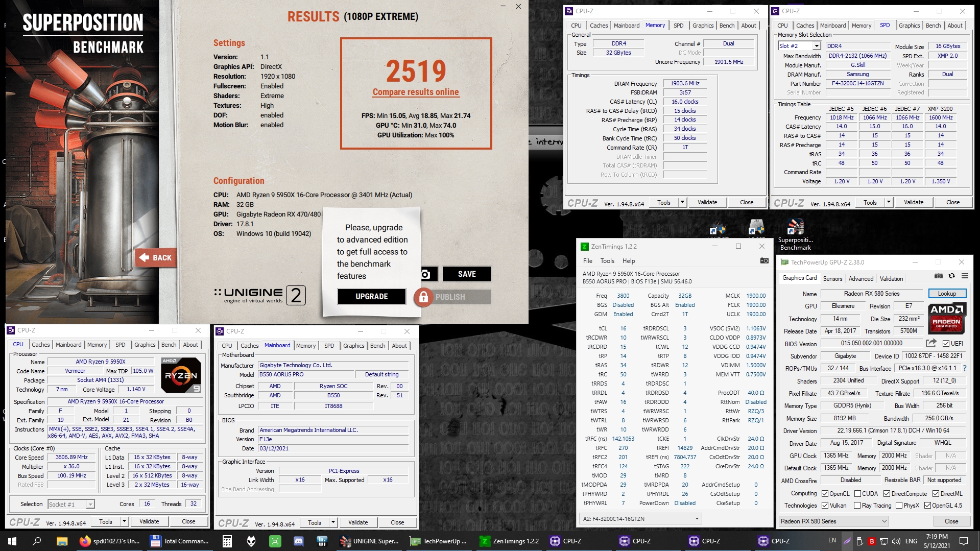This screenshot has height=551, width=980.
Task: Click the locked Publish icon in Superposition
Action: click(x=423, y=297)
